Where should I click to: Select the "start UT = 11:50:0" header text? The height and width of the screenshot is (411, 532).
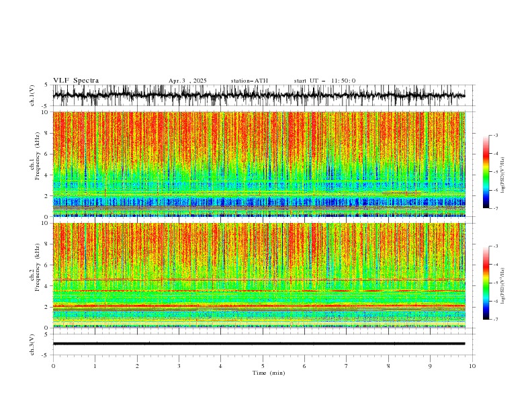click(324, 81)
